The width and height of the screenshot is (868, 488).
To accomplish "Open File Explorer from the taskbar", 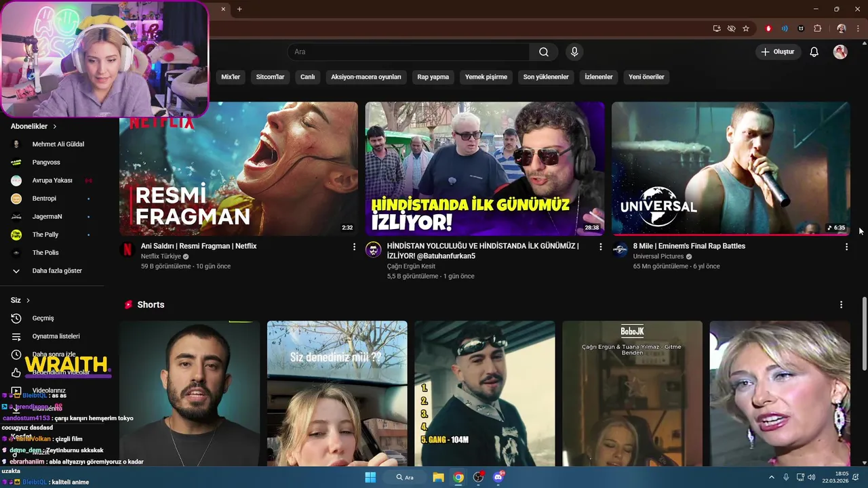I will (438, 477).
